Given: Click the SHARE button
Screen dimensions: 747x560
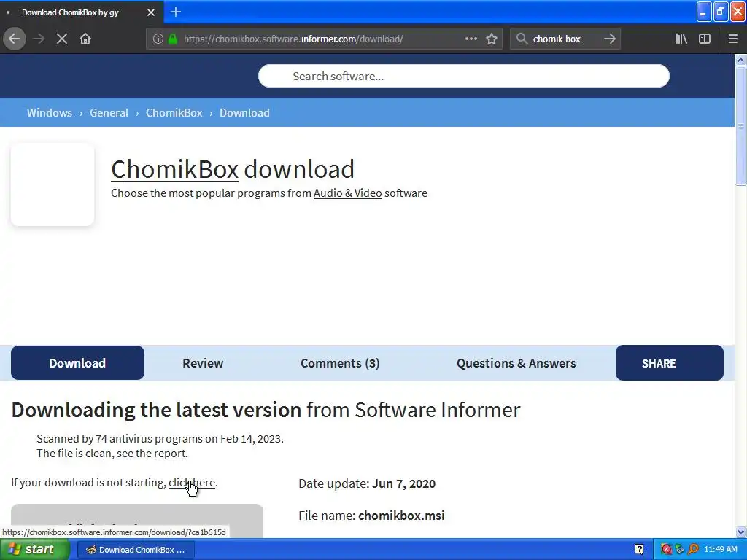Looking at the screenshot, I should point(670,363).
